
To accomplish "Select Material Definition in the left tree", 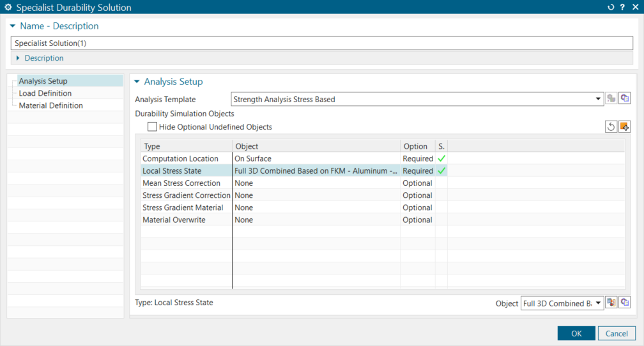I will 50,105.
